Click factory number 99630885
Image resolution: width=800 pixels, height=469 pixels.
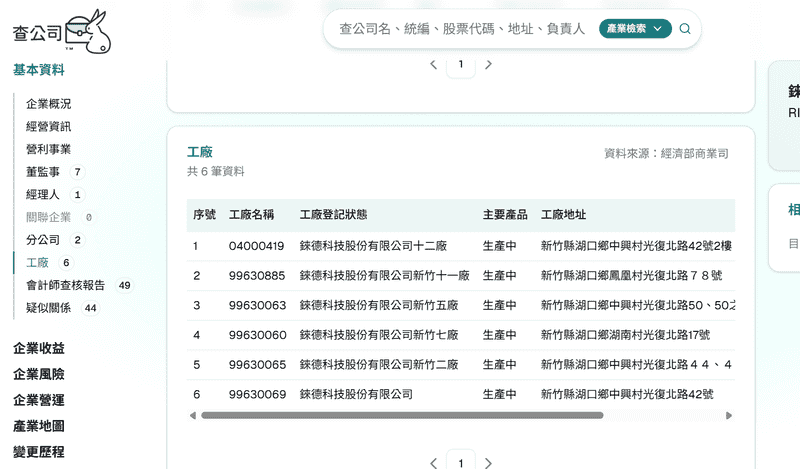(257, 276)
